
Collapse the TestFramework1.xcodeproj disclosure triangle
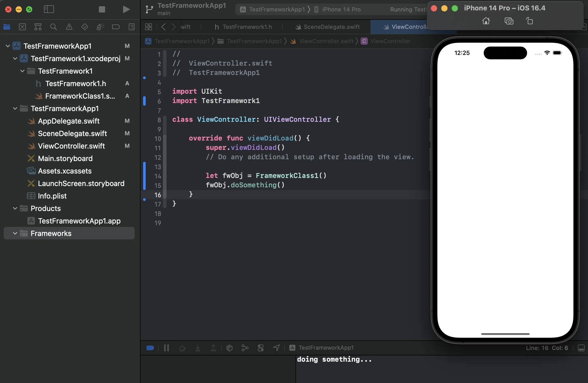15,59
